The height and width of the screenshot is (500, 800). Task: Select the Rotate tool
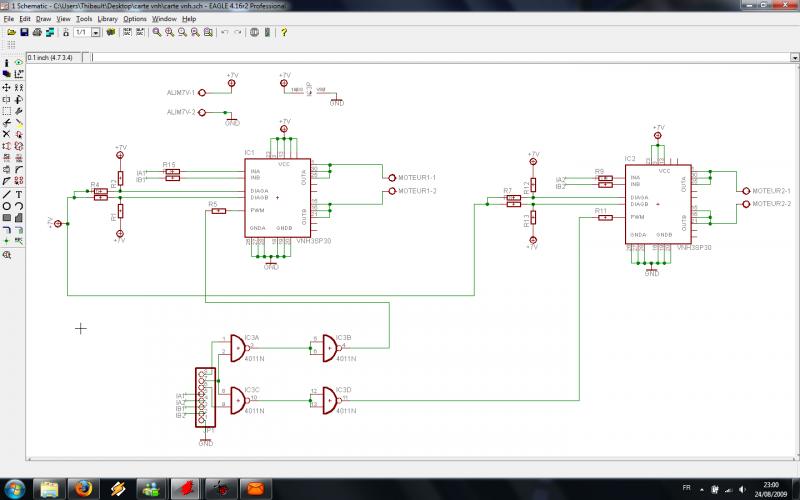point(19,99)
